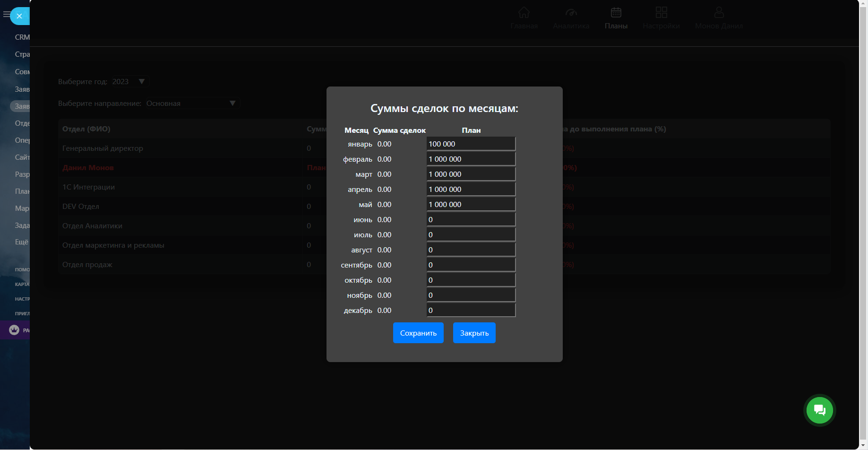
Task: Click the Выберите год label
Action: pyautogui.click(x=83, y=81)
